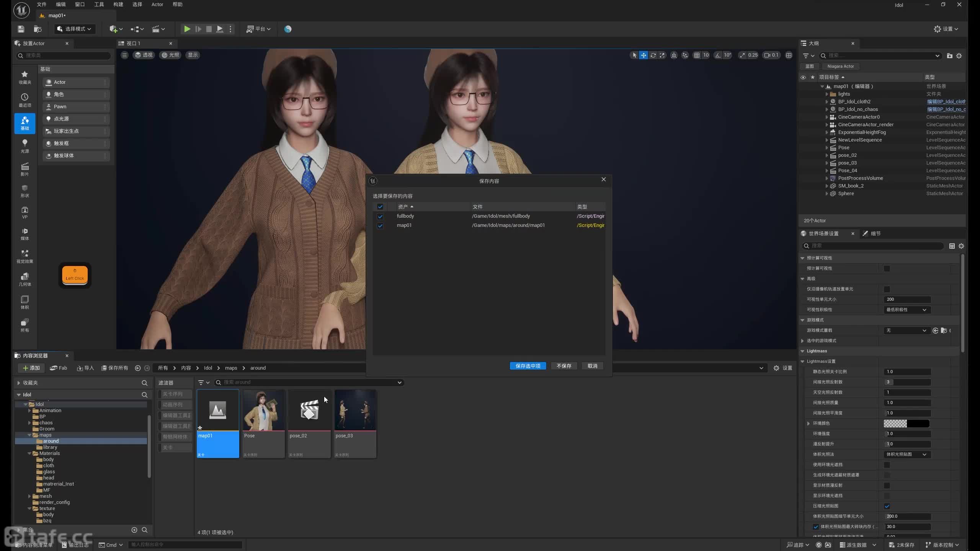Open the Edit menu
The height and width of the screenshot is (551, 980).
[x=61, y=5]
